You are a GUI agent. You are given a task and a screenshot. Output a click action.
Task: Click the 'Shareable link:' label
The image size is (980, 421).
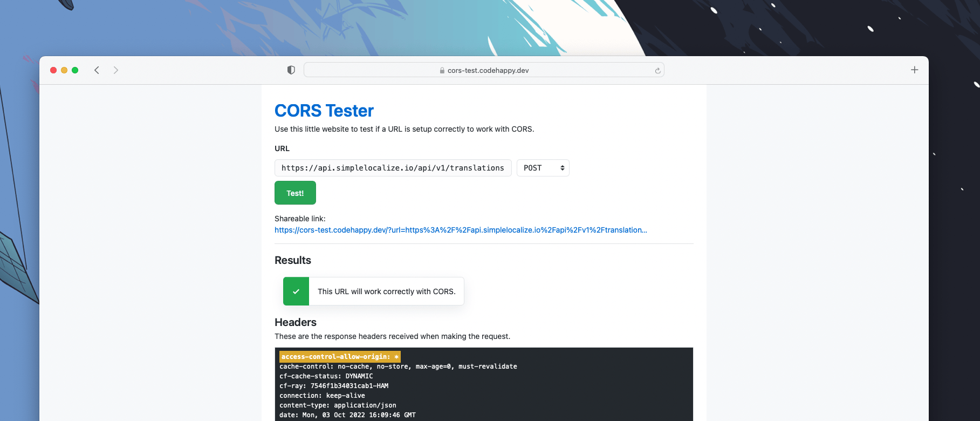coord(300,219)
